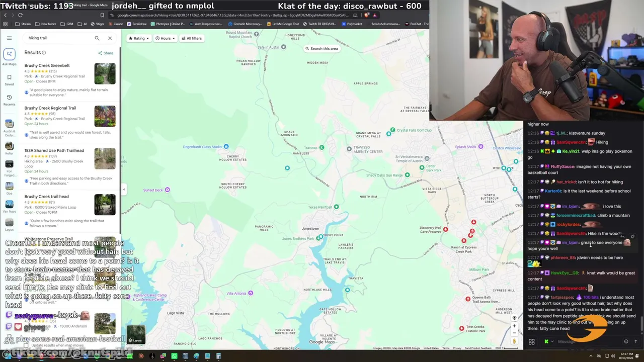This screenshot has width=644, height=362.
Task: Zoom in on the map
Action: click(514, 326)
